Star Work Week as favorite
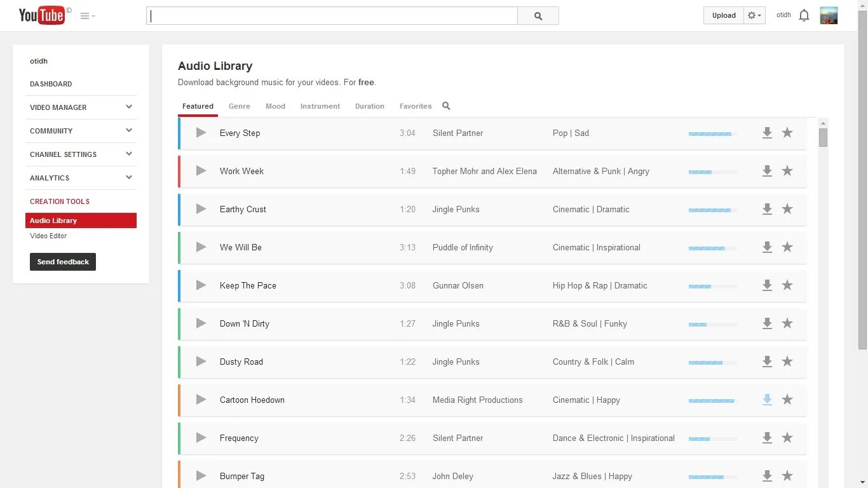This screenshot has height=488, width=868. (x=787, y=170)
